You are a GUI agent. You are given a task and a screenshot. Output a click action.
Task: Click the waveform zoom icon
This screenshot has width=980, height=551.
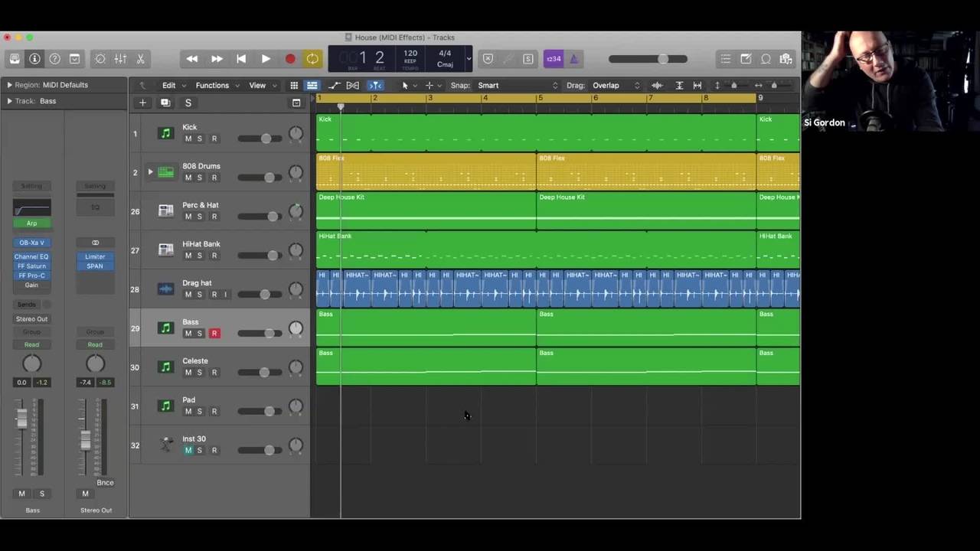657,86
